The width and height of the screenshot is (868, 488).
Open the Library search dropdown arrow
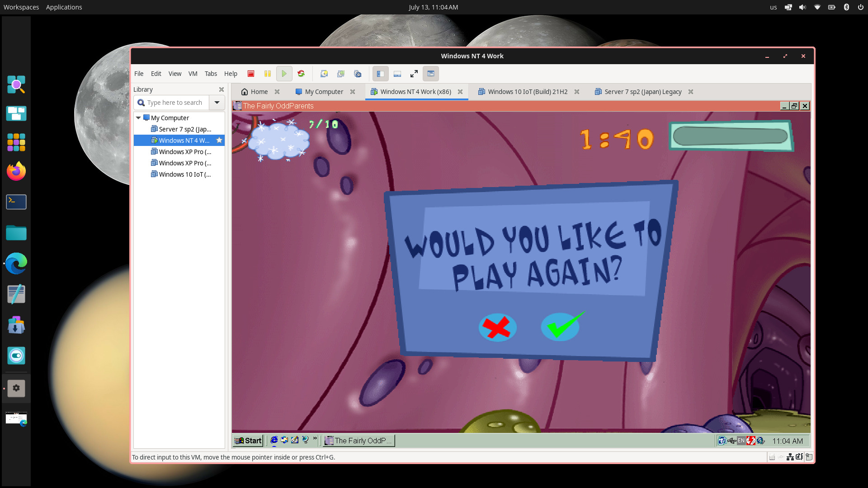pyautogui.click(x=217, y=103)
